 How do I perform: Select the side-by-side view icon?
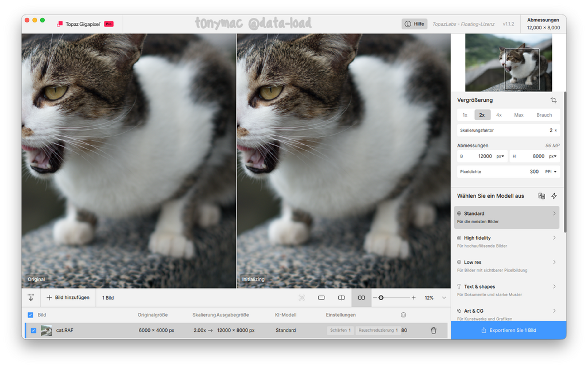(361, 298)
